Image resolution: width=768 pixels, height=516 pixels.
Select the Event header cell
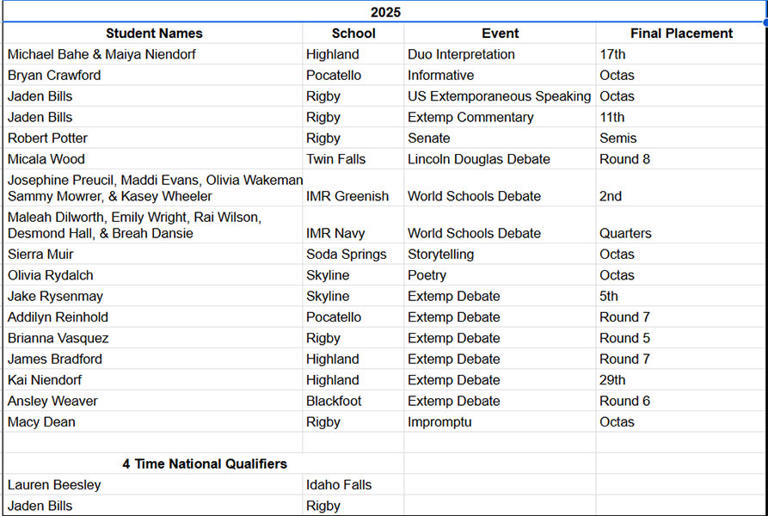coord(500,33)
